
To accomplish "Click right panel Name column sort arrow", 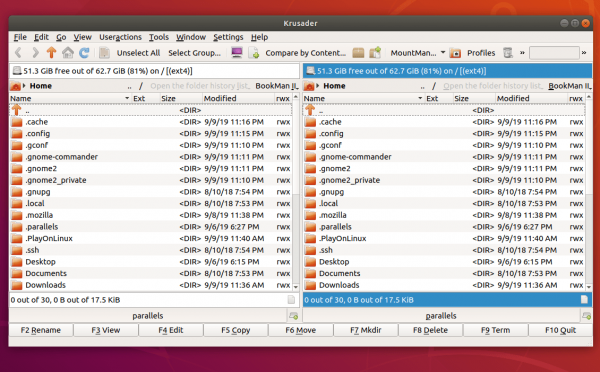I will click(x=420, y=98).
